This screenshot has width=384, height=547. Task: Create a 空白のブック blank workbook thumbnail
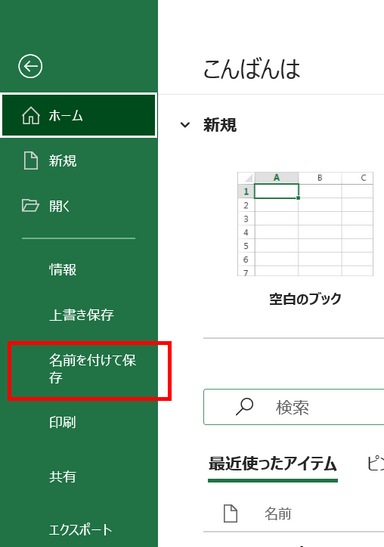pos(305,224)
